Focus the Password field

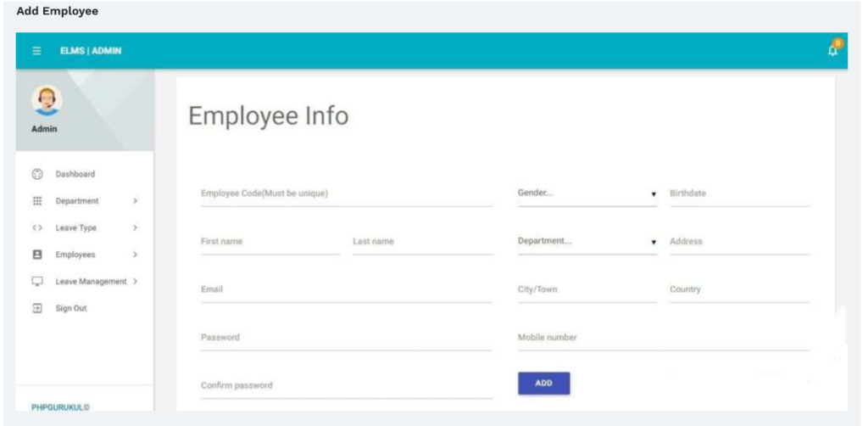347,339
